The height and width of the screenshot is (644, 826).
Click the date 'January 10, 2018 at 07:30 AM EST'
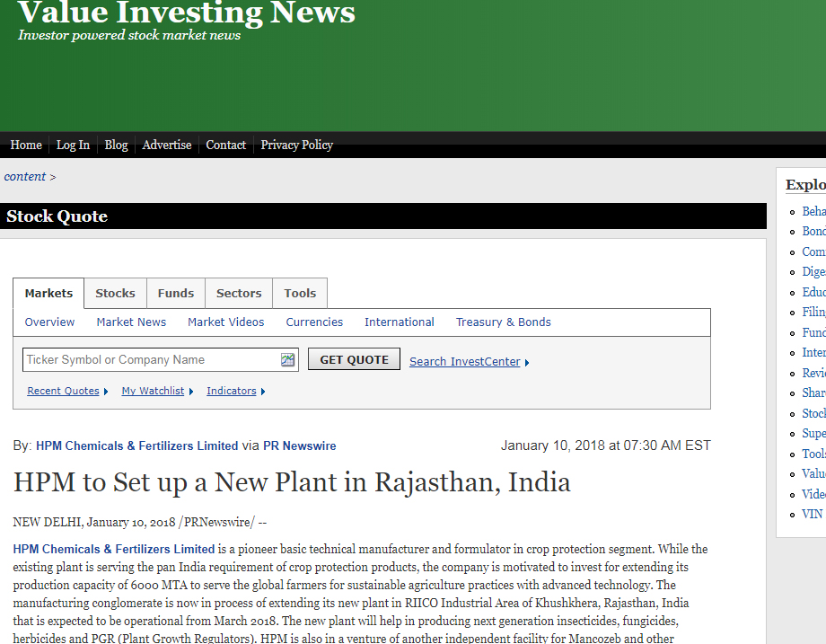tap(606, 446)
